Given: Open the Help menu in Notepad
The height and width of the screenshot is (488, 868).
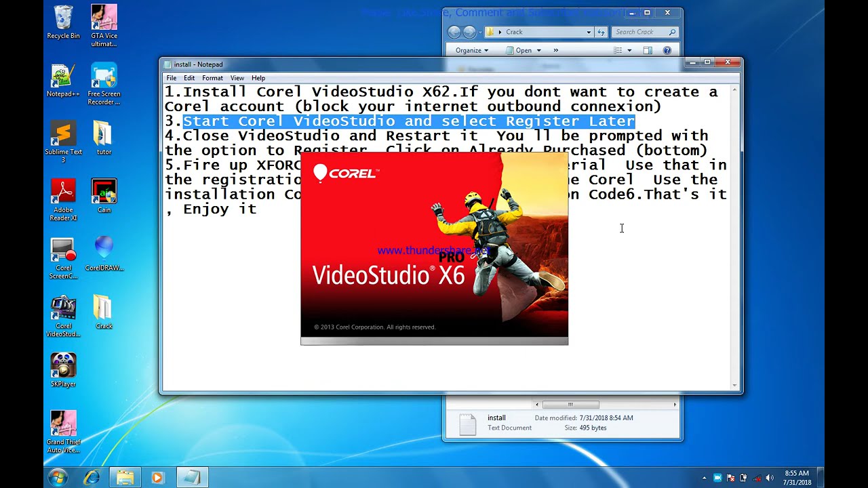Looking at the screenshot, I should point(258,78).
